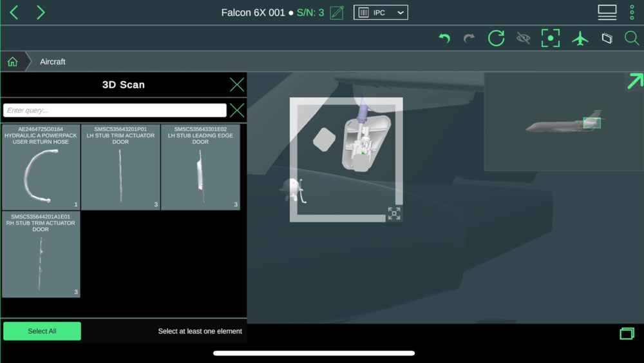Viewport: 644px width, 363px height.
Task: Go forward with the right chevron arrow
Action: click(x=40, y=12)
